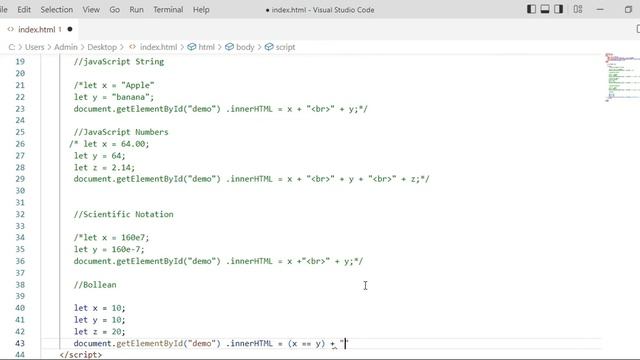Click the '//JavaScript Numbers' comment
640x360 pixels.
121,132
